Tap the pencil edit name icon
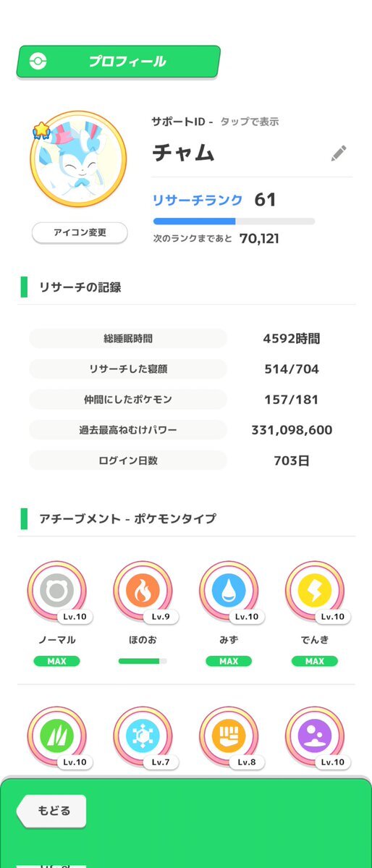Viewport: 372px width, 868px height. pos(339,153)
